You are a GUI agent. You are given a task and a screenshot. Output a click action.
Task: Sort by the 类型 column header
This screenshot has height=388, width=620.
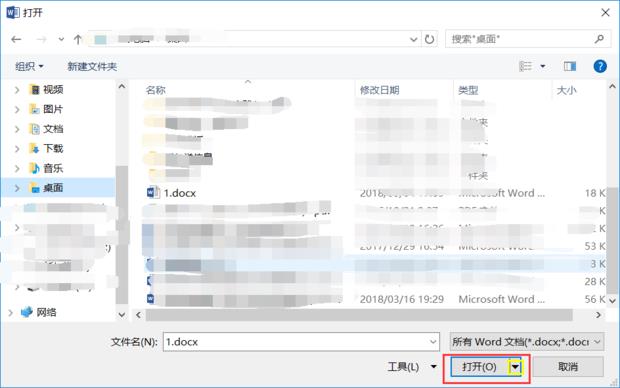point(468,90)
